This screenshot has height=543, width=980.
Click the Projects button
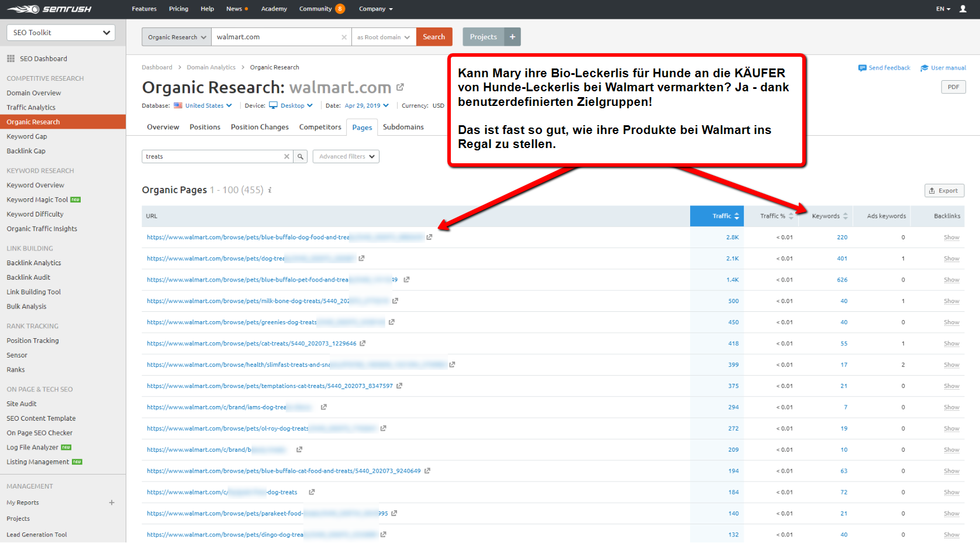click(484, 37)
